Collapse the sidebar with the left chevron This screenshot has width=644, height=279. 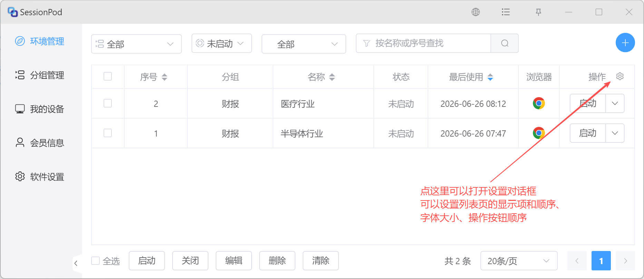click(76, 263)
